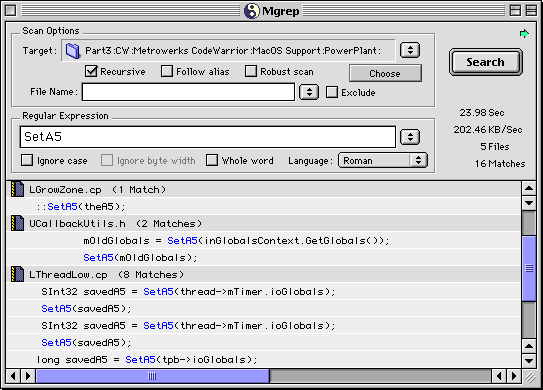
Task: Click the Target path display field
Action: click(228, 51)
